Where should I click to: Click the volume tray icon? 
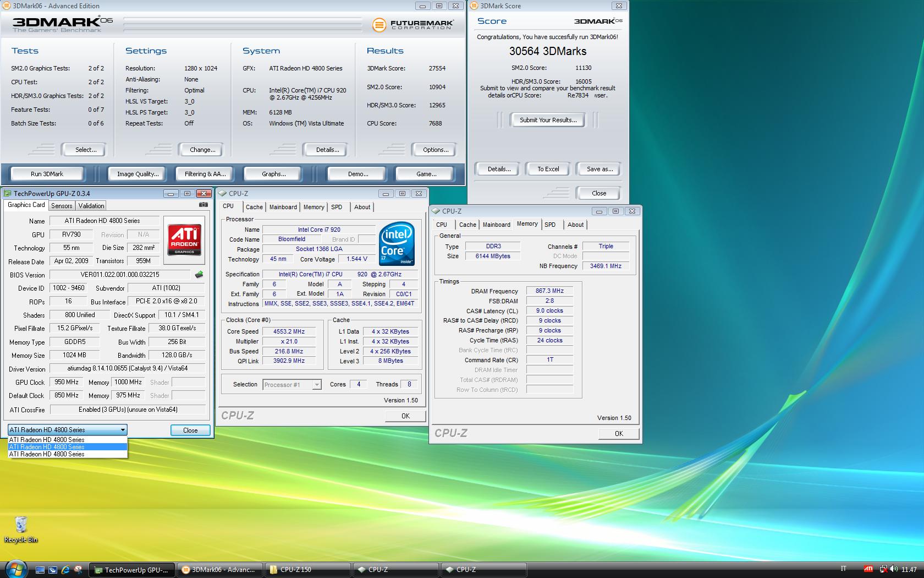click(893, 569)
